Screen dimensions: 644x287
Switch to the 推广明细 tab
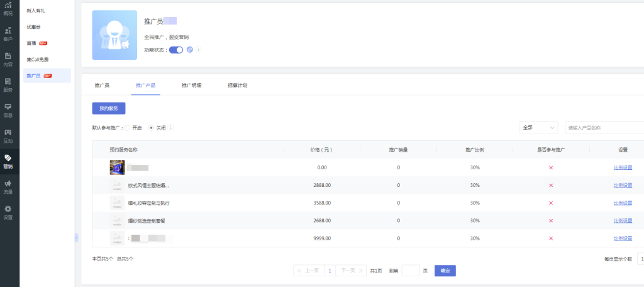point(191,85)
